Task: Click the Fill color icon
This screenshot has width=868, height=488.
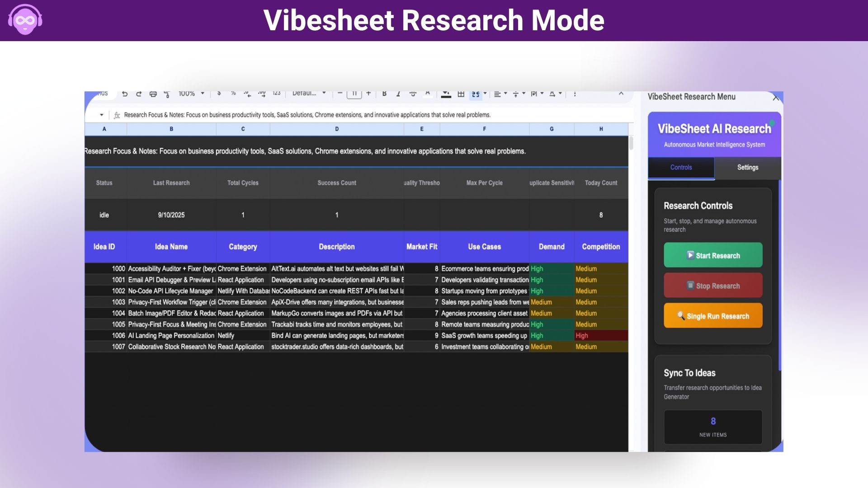Action: (446, 94)
